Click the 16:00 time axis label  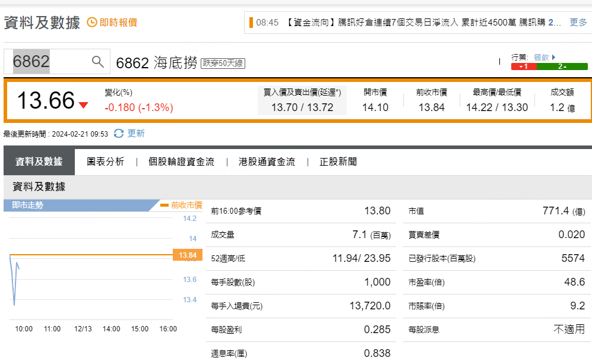168,329
